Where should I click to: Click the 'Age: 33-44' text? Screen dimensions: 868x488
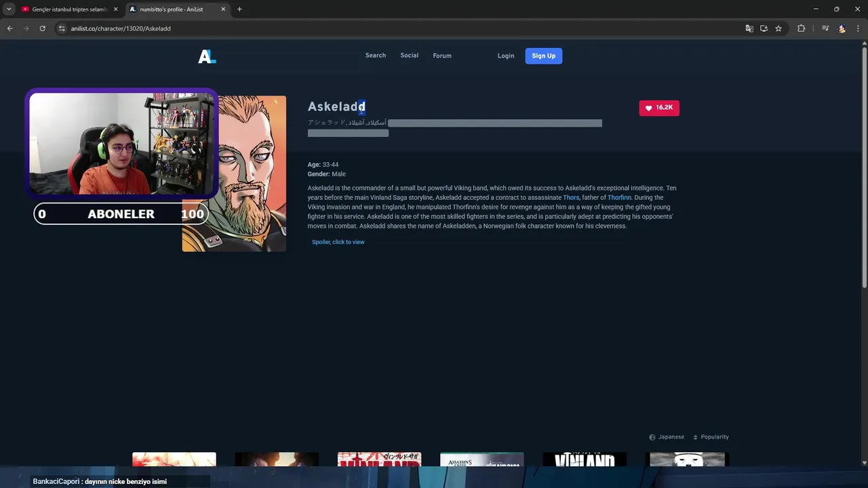tap(323, 165)
